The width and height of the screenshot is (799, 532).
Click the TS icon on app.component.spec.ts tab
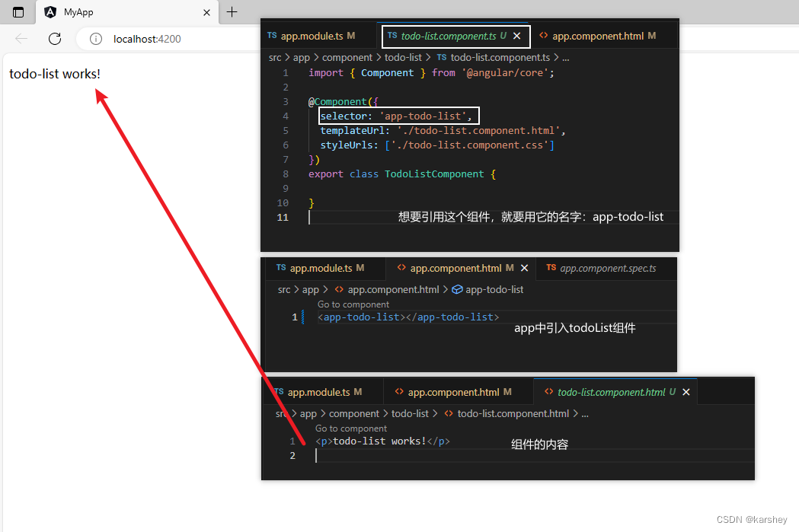550,268
